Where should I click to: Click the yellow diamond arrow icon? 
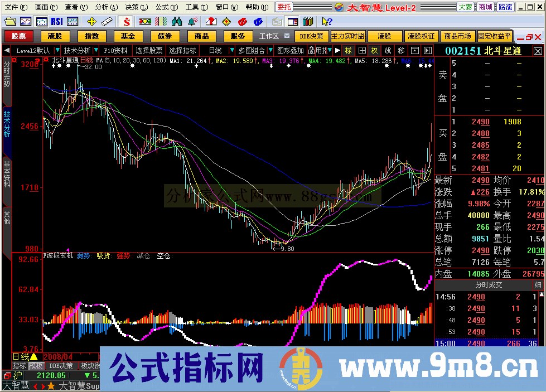[x=226, y=22]
